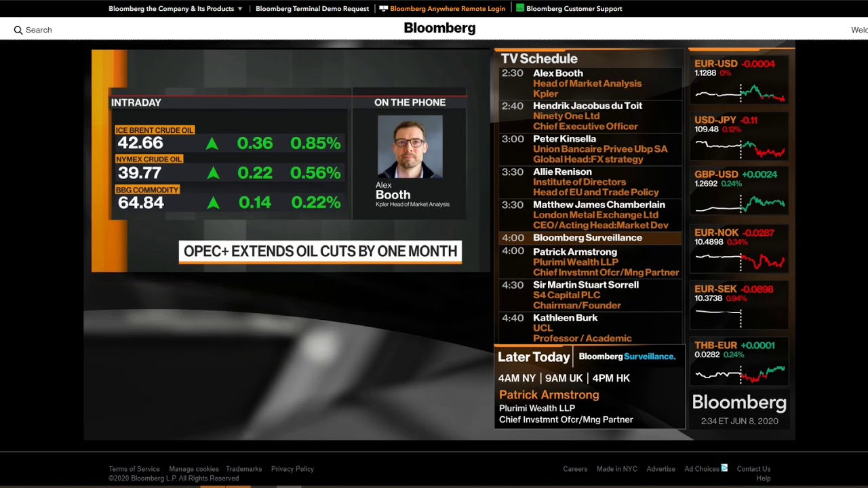Click green up arrow beside 42.66
Viewport: 868px width, 488px height.
[x=212, y=144]
